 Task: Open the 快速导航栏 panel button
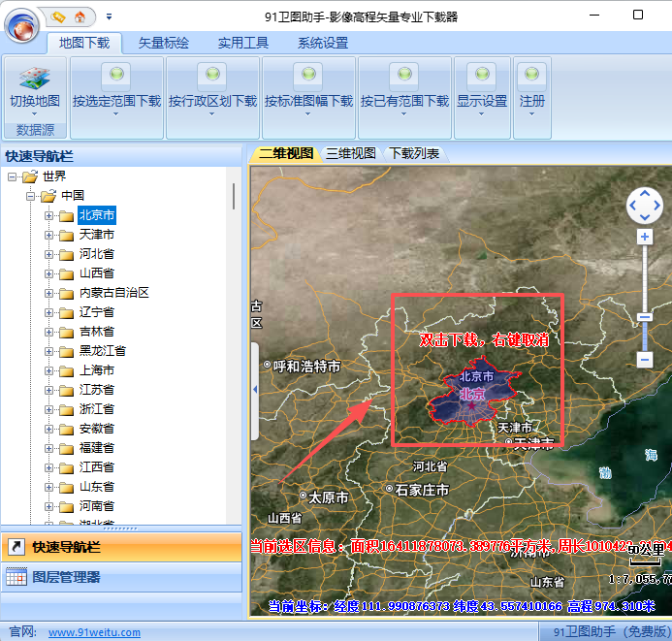(121, 547)
